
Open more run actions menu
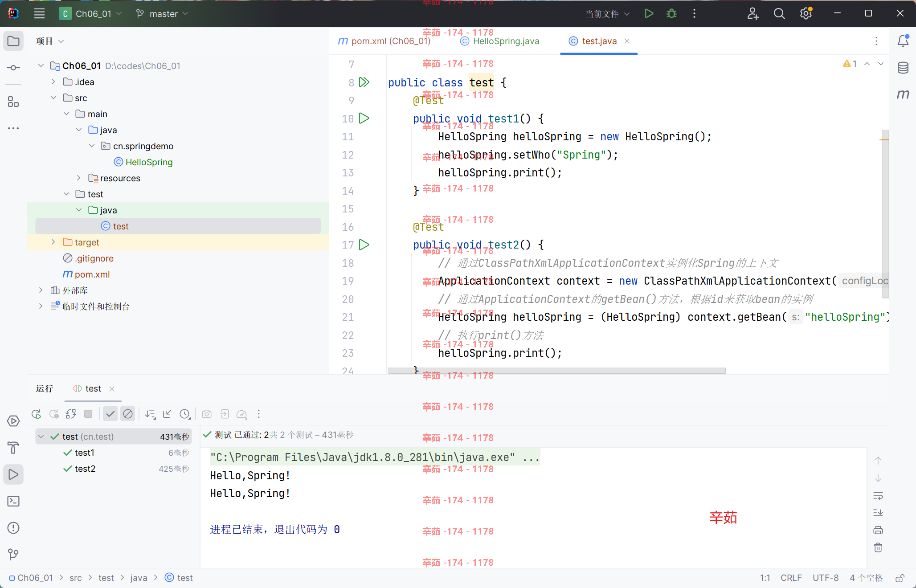point(694,14)
